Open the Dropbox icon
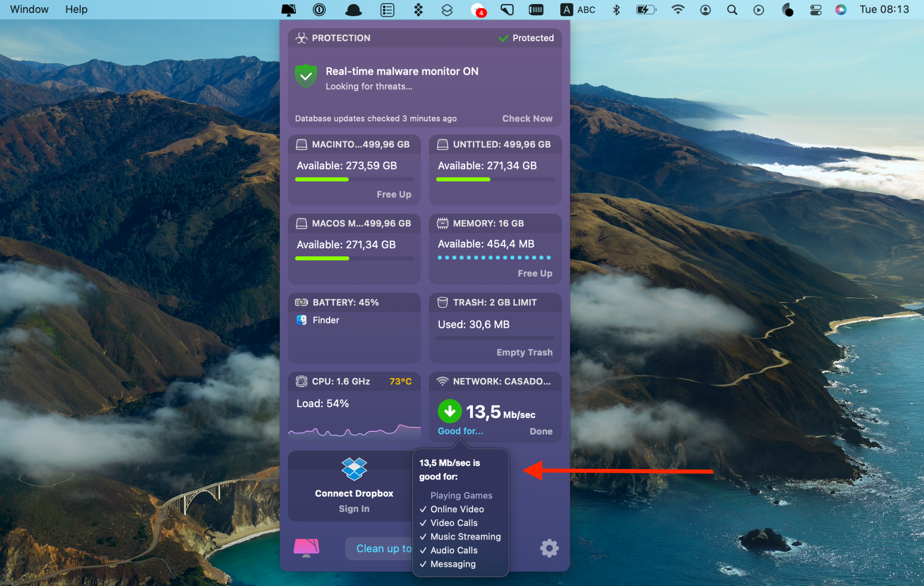 click(x=354, y=469)
